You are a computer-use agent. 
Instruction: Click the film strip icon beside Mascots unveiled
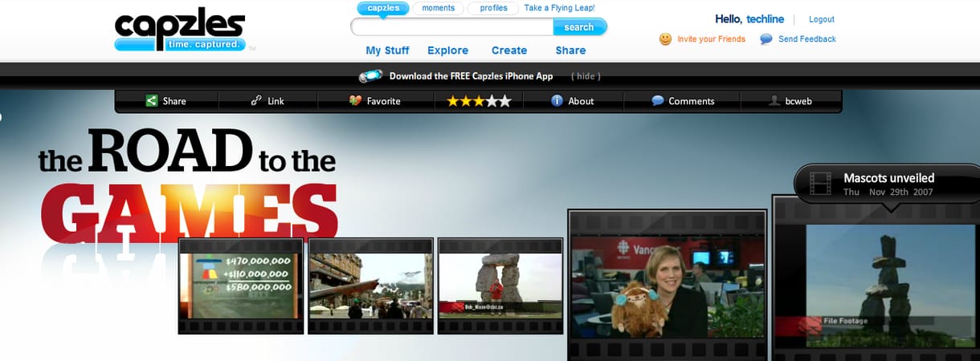[x=820, y=184]
